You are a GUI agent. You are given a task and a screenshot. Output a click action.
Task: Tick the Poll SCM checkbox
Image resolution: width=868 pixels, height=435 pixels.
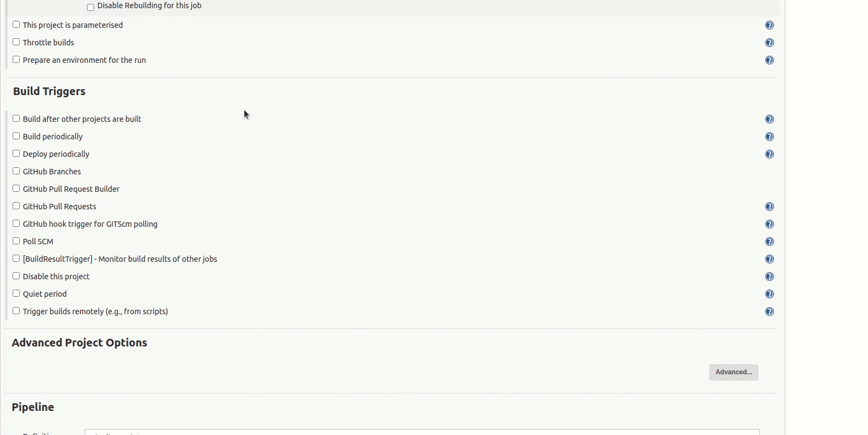pyautogui.click(x=16, y=241)
